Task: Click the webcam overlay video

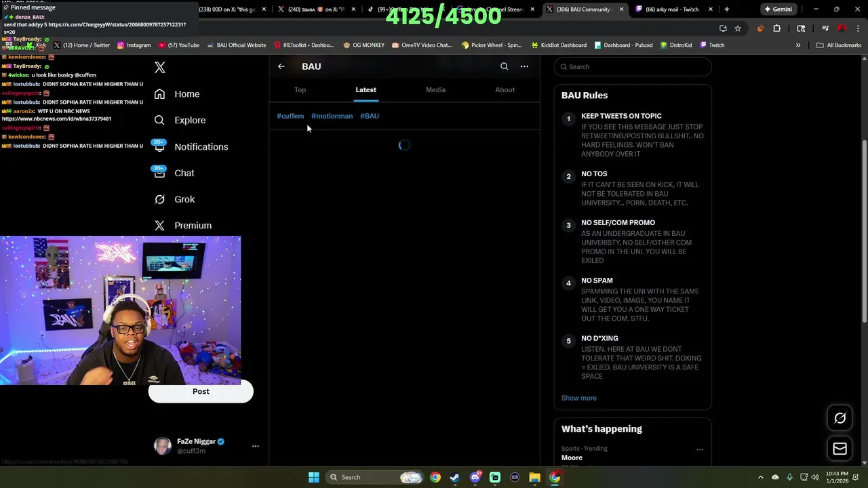Action: pos(121,310)
